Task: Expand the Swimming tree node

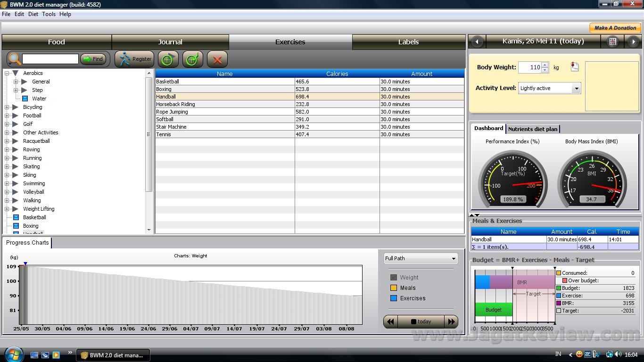Action: coord(7,183)
